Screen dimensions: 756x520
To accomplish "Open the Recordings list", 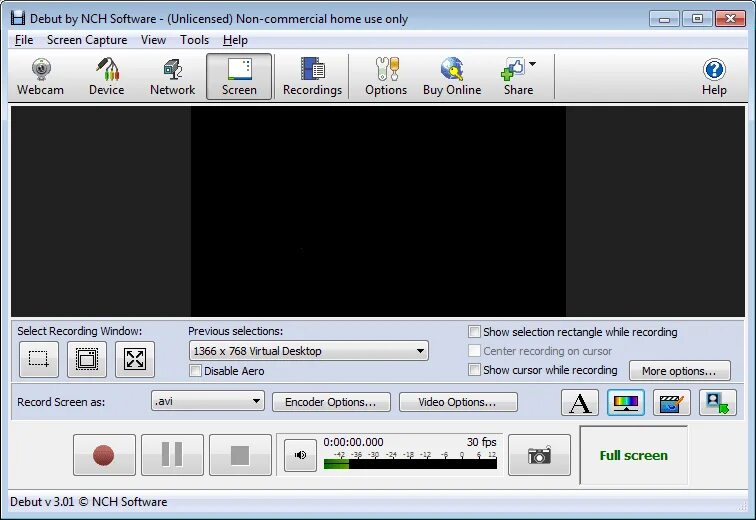I will [x=312, y=77].
